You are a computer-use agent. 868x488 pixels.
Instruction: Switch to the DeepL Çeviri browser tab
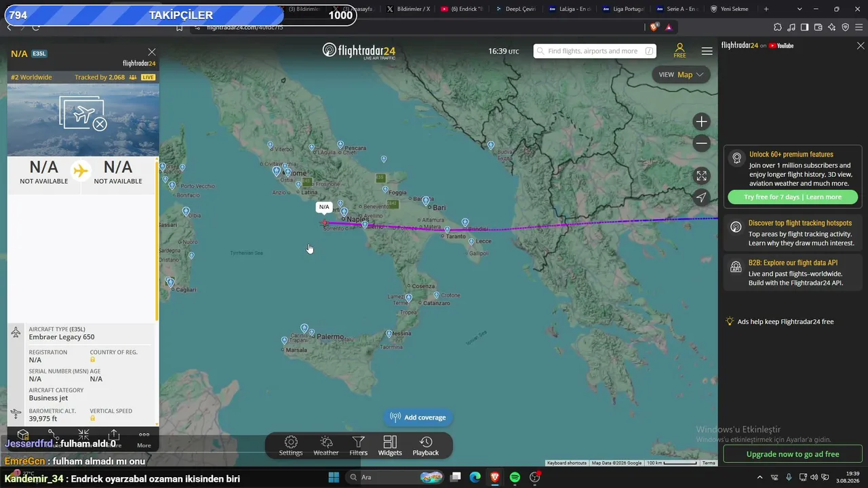tap(515, 9)
